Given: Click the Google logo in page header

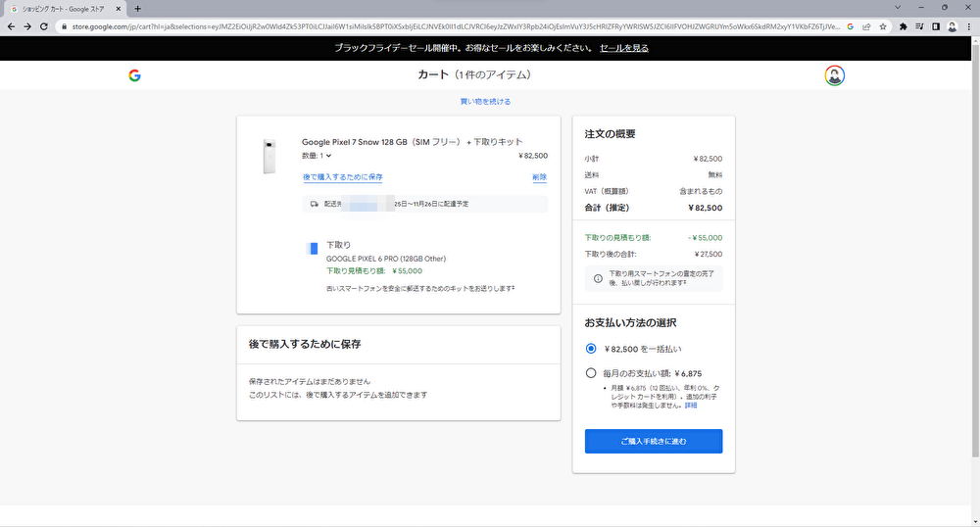Looking at the screenshot, I should 134,75.
